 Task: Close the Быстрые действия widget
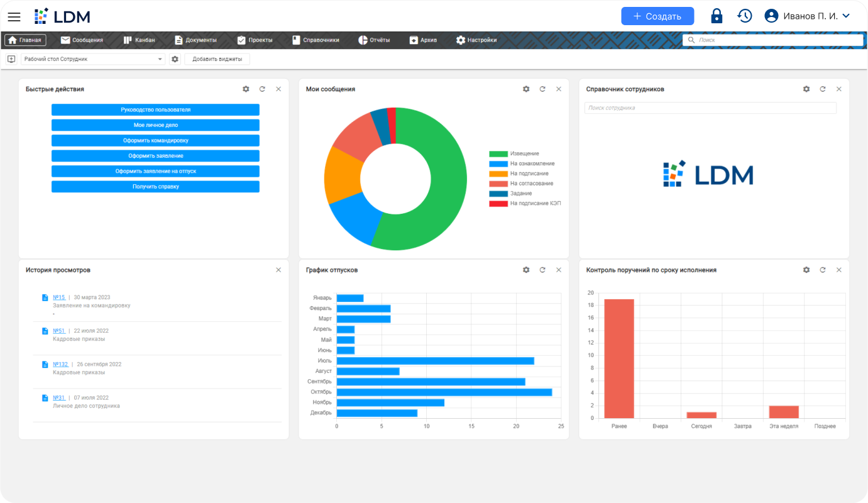coord(278,89)
